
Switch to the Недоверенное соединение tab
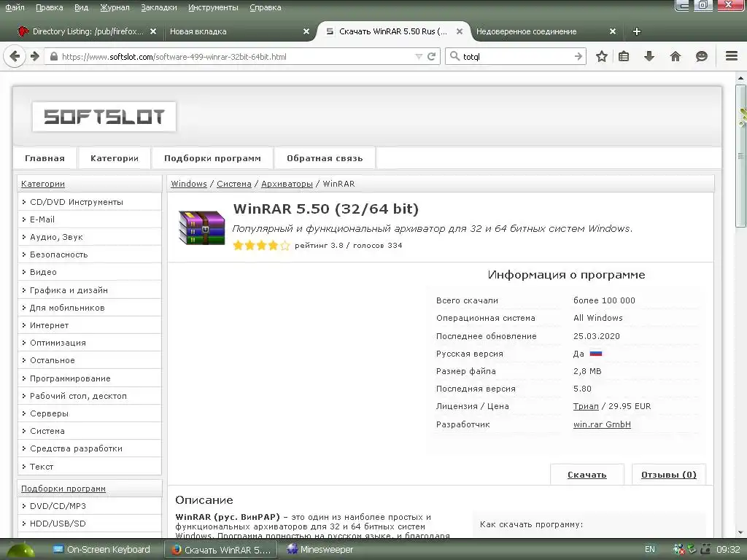click(x=543, y=31)
